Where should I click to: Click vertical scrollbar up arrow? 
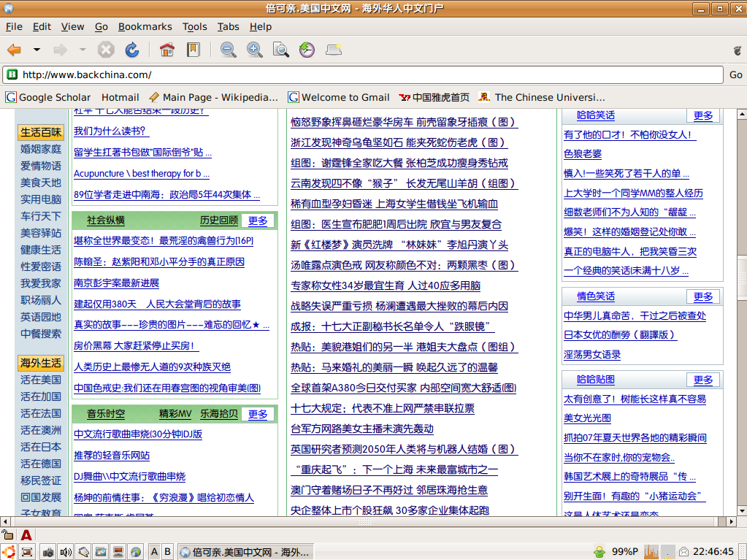pos(742,114)
